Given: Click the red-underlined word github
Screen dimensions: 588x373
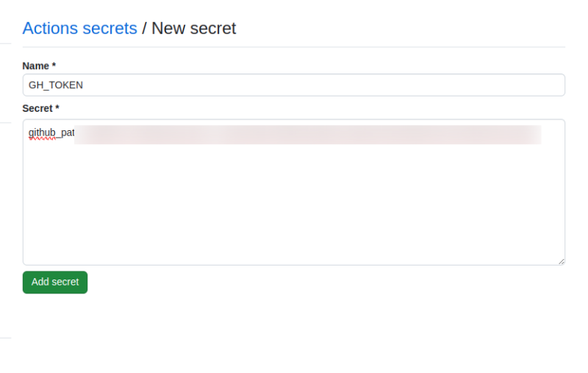Looking at the screenshot, I should [42, 133].
